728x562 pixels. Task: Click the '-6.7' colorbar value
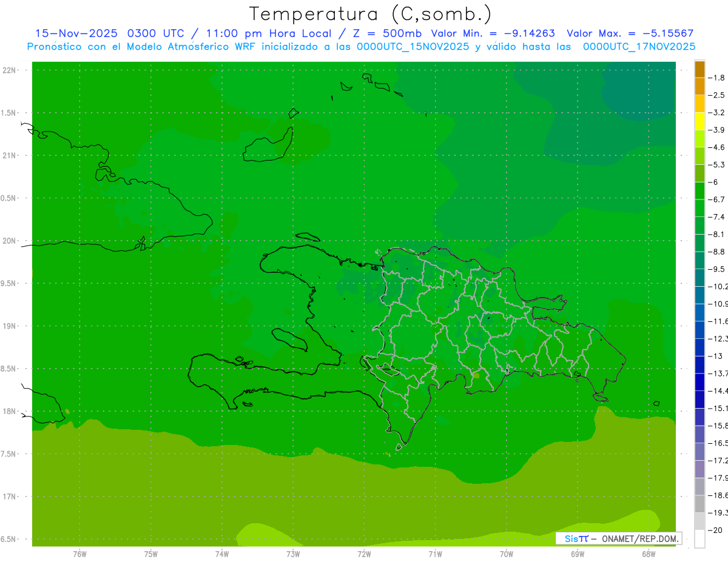tap(717, 199)
